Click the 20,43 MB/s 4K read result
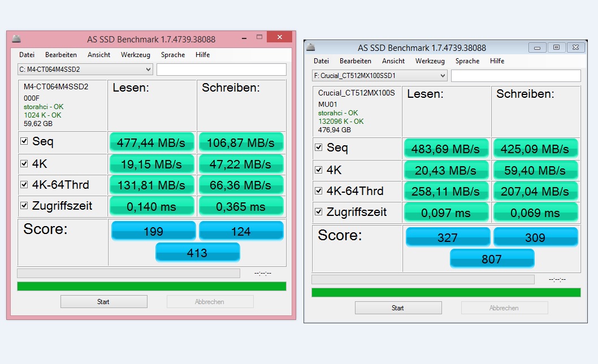598x364 pixels. point(446,170)
